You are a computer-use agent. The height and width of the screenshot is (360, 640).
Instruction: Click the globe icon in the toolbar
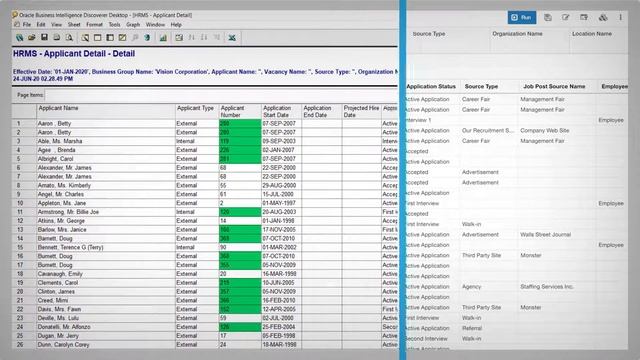pos(147,38)
